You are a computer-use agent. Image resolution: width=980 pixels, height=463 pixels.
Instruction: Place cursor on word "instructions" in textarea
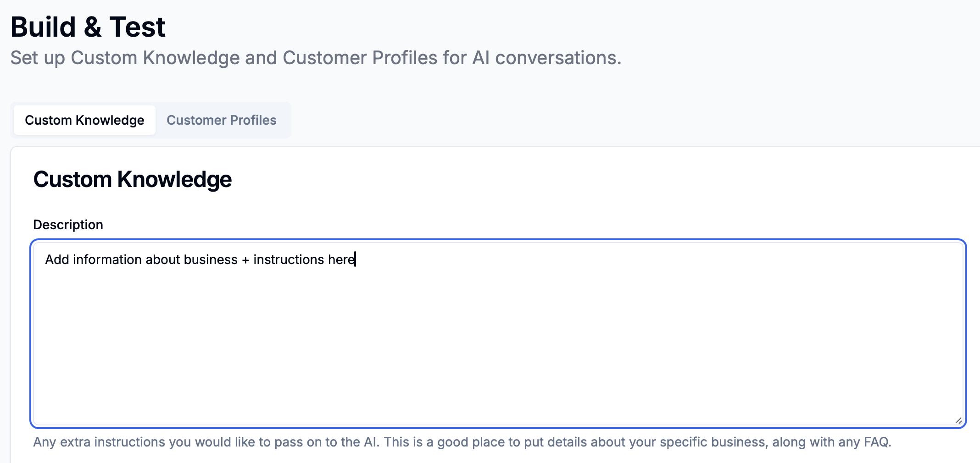289,259
